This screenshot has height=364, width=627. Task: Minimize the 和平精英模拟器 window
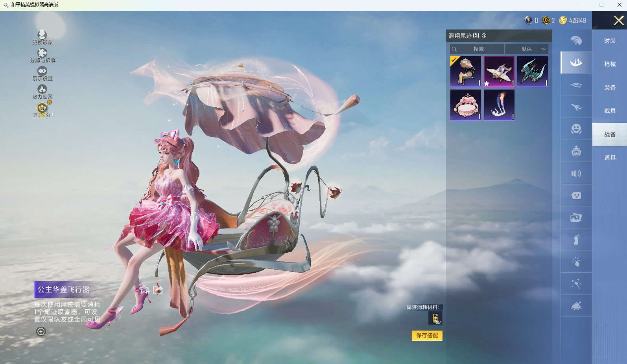coord(584,5)
